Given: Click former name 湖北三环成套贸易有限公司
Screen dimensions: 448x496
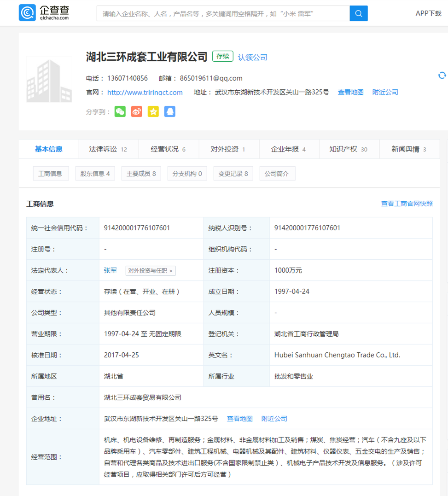Looking at the screenshot, I should [143, 397].
